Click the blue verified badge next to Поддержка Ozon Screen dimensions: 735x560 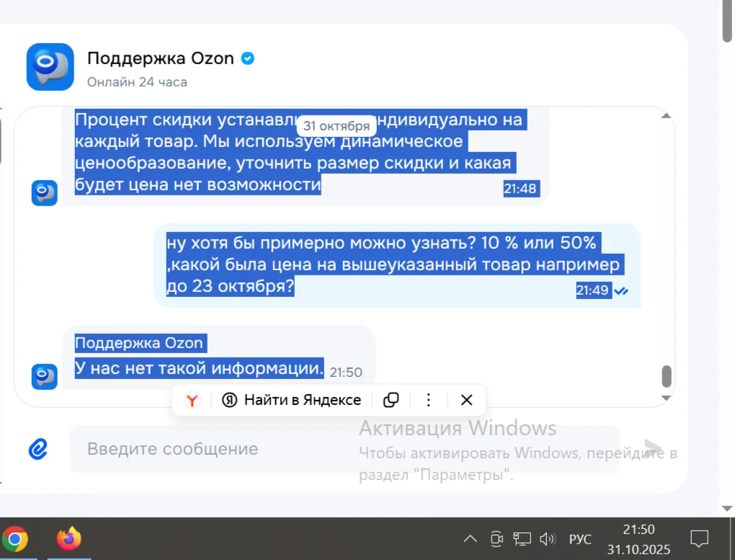coord(247,58)
